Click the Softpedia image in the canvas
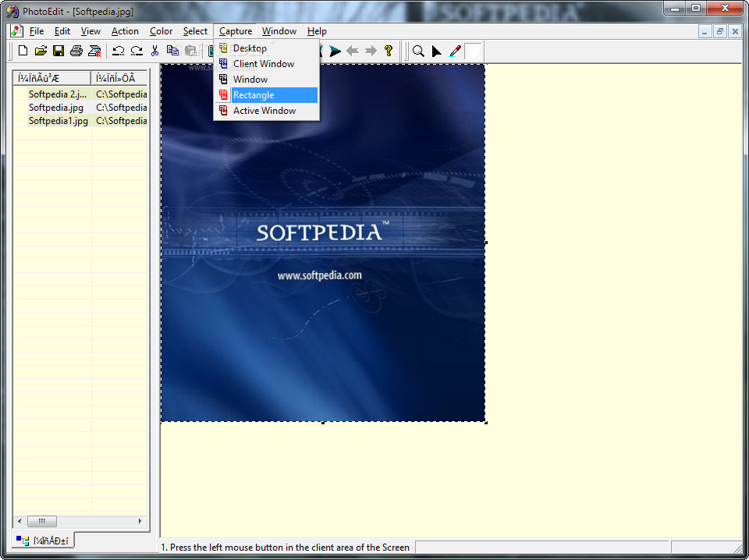The image size is (749, 560). [323, 243]
